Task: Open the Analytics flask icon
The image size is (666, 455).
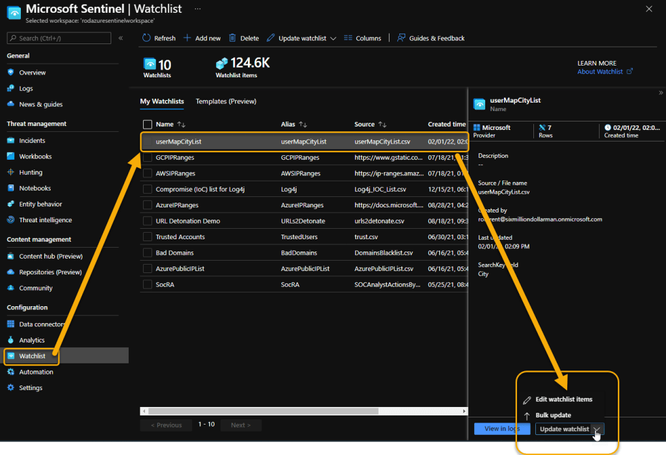Action: 11,340
